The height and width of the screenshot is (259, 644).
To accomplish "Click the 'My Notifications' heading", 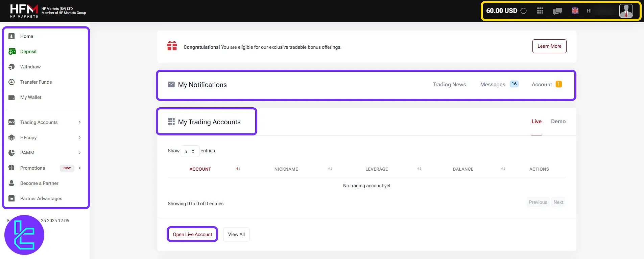I will 202,85.
